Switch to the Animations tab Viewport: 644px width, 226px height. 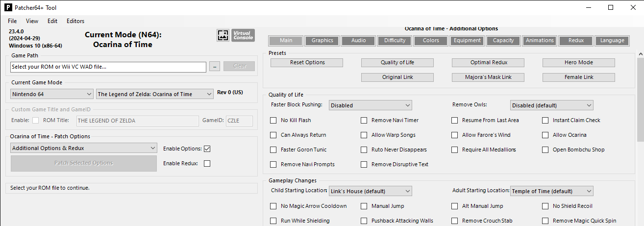540,41
